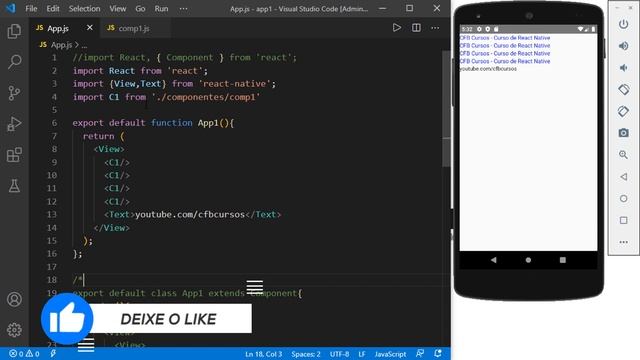The height and width of the screenshot is (360, 640).
Task: Expand breadcrumb symbol ellipsis
Action: point(84,45)
